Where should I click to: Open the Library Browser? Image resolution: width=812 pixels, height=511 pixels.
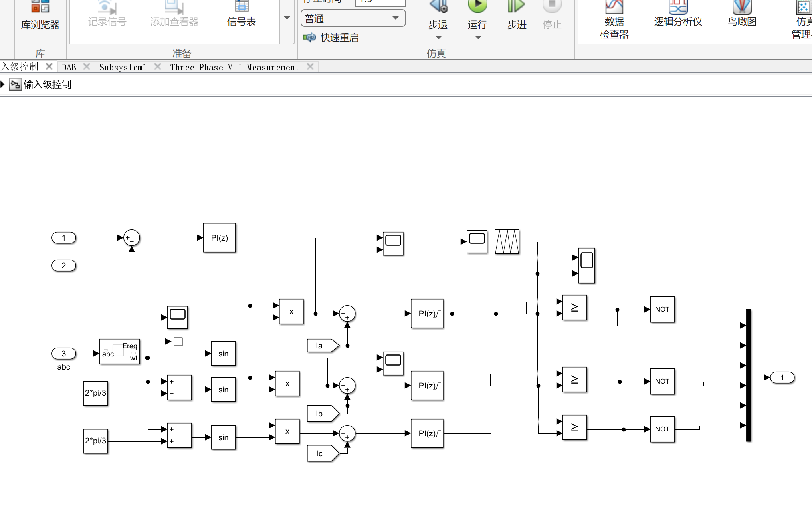(40, 16)
